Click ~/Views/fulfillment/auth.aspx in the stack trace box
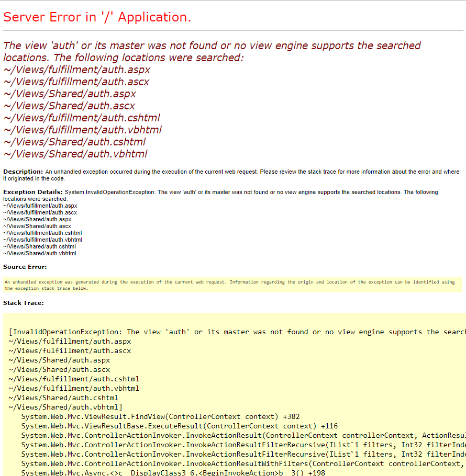 click(x=70, y=341)
